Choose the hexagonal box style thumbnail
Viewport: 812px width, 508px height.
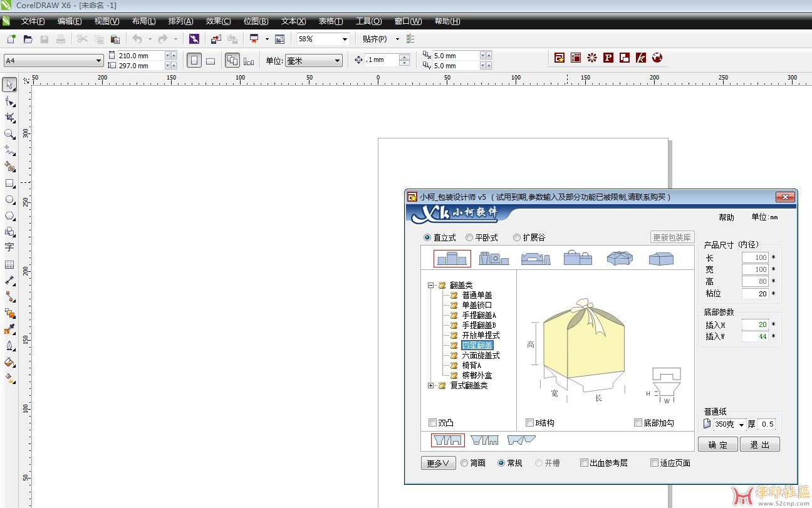coord(620,258)
